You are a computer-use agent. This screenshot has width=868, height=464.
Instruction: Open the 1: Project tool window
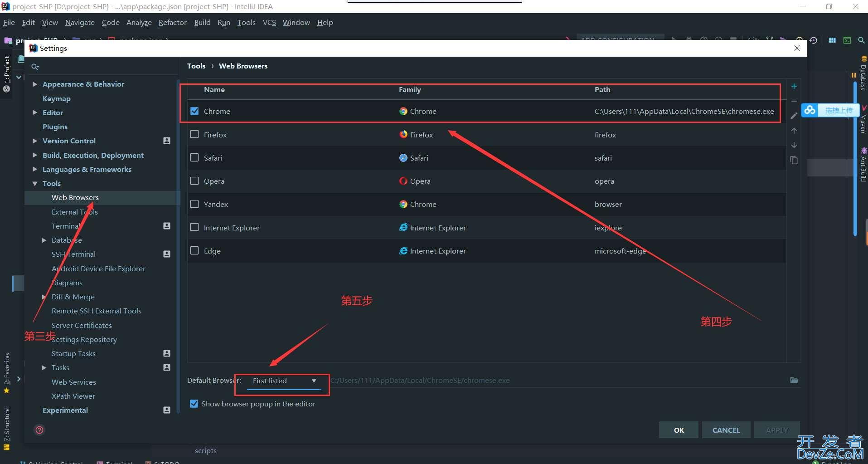(6, 74)
